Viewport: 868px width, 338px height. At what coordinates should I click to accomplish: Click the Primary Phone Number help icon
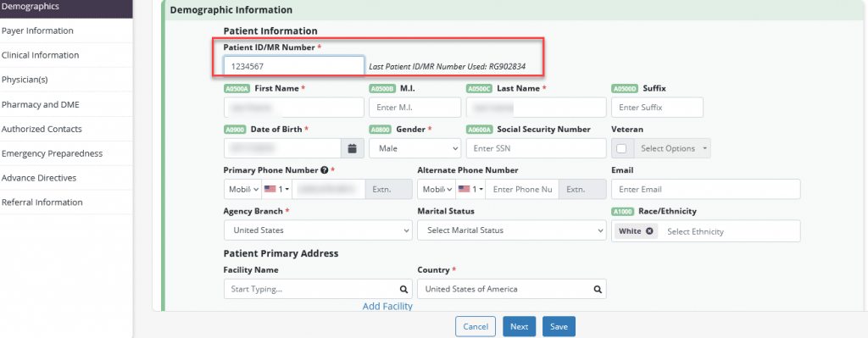pos(325,170)
